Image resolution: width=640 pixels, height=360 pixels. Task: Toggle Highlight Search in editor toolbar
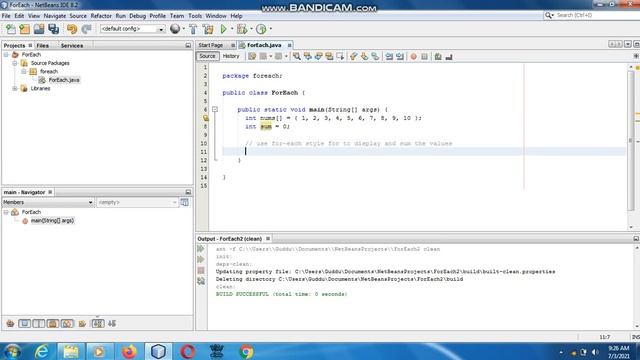[x=329, y=56]
